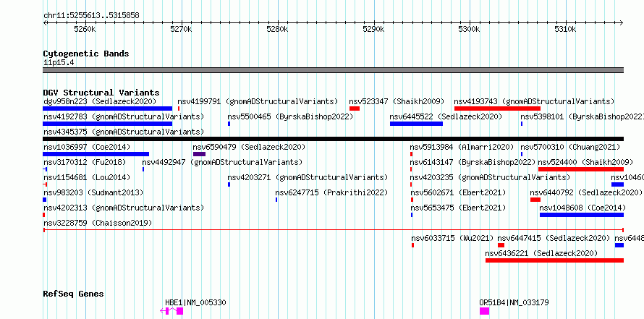Screen dimensions: 644x319
Task: Click nsv6143147 (ByrskaBishop2022) label
Action: 473,162
